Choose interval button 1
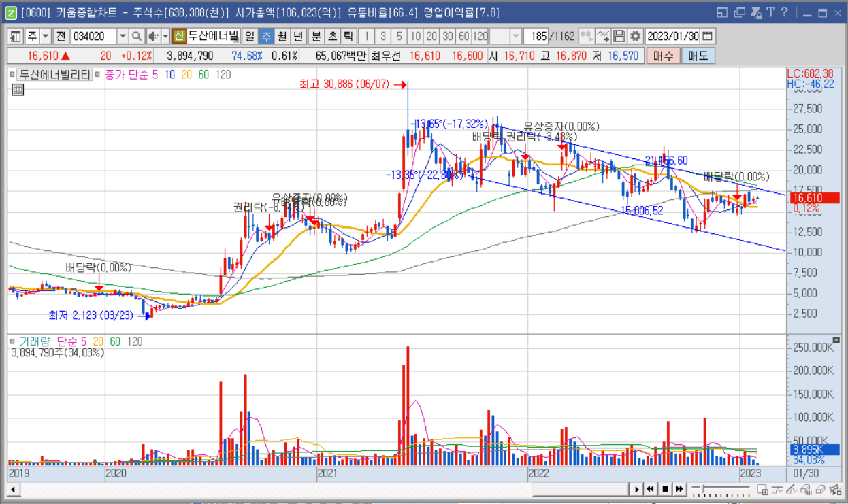 point(366,36)
